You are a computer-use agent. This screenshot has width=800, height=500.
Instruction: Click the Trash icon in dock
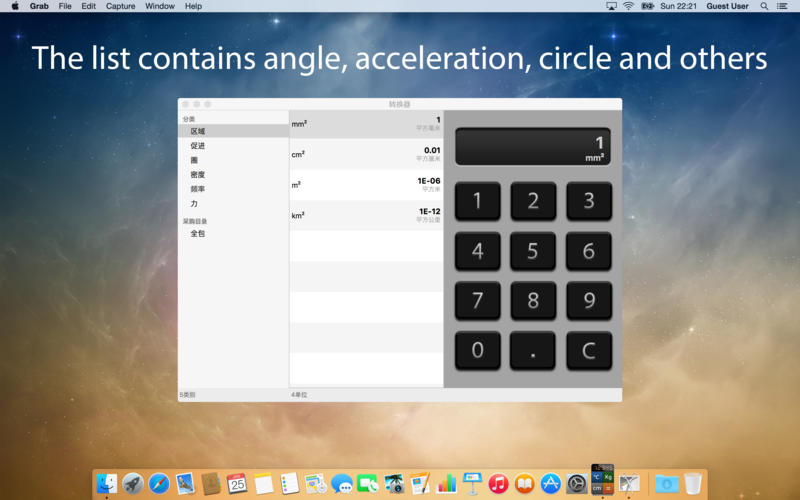click(x=692, y=484)
